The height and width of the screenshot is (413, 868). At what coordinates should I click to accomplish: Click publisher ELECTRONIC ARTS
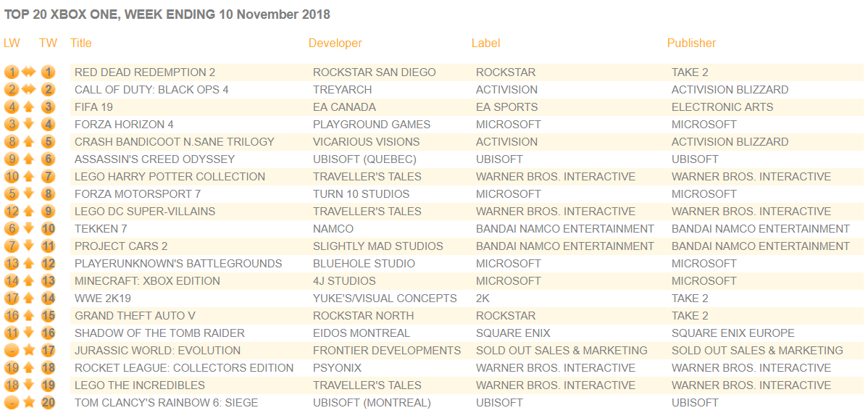pyautogui.click(x=722, y=107)
